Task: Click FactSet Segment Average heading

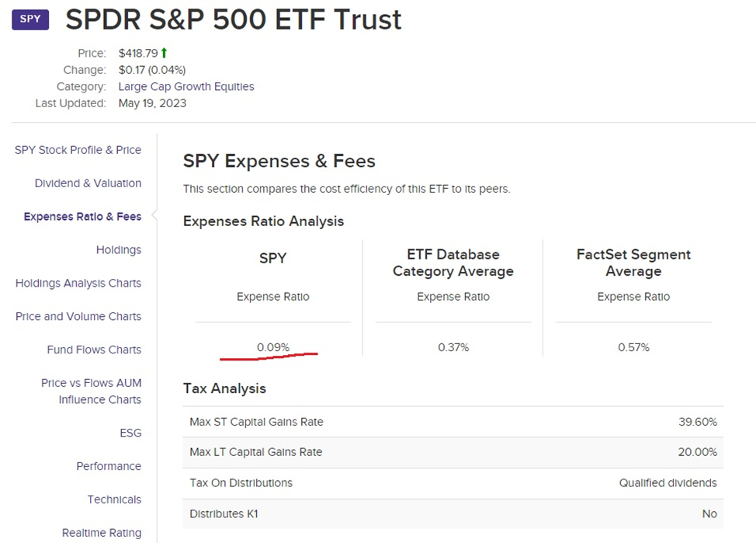Action: [x=633, y=263]
